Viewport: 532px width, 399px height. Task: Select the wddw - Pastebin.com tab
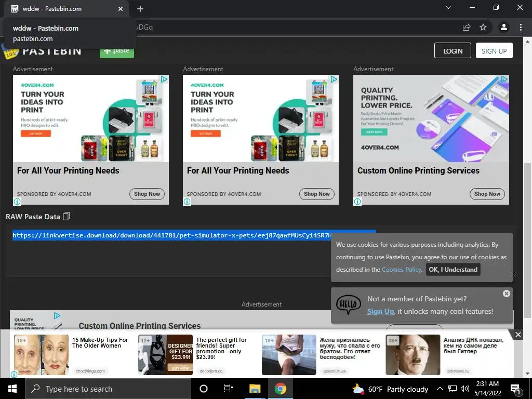(66, 9)
